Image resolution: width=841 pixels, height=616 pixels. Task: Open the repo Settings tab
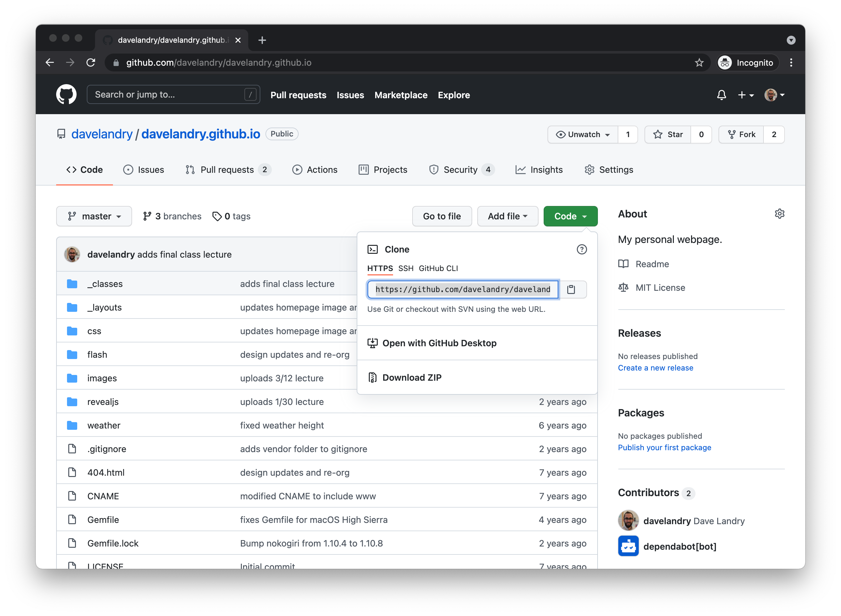coord(608,170)
